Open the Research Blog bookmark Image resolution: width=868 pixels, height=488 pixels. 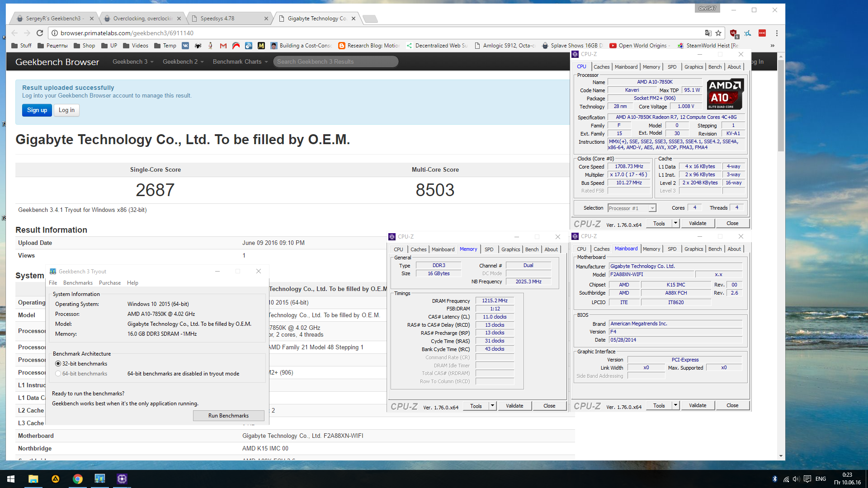(x=369, y=46)
